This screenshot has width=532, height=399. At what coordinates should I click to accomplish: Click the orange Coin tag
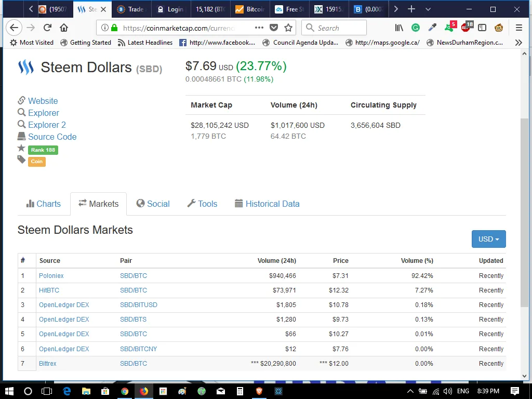click(37, 162)
